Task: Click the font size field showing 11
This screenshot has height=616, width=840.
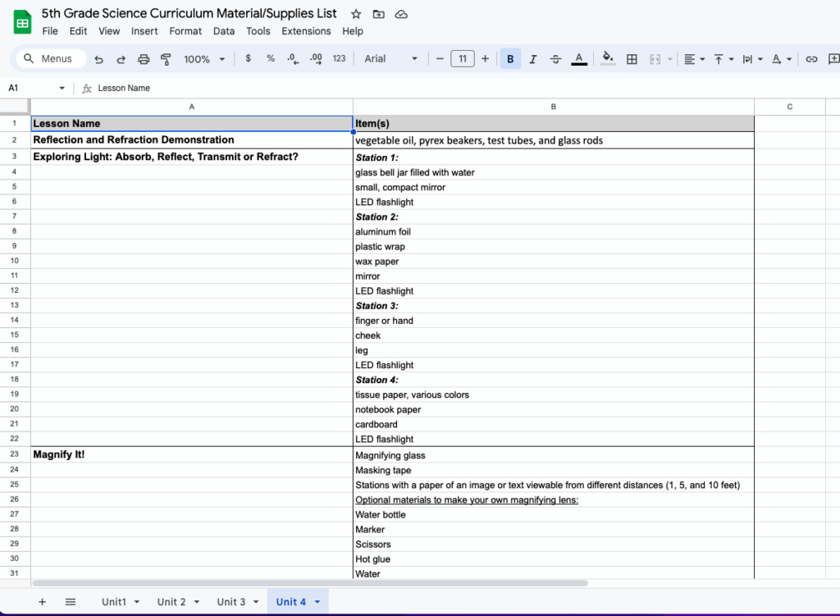Action: pos(463,59)
